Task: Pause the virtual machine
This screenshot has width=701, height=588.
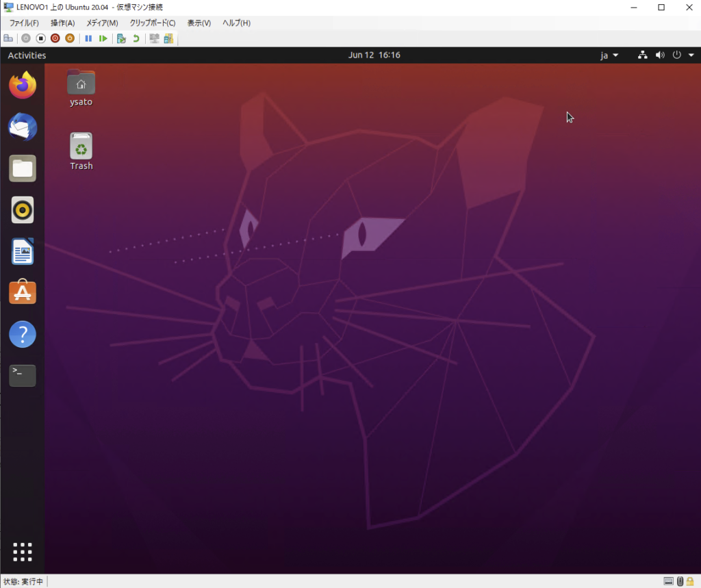Action: pos(88,38)
